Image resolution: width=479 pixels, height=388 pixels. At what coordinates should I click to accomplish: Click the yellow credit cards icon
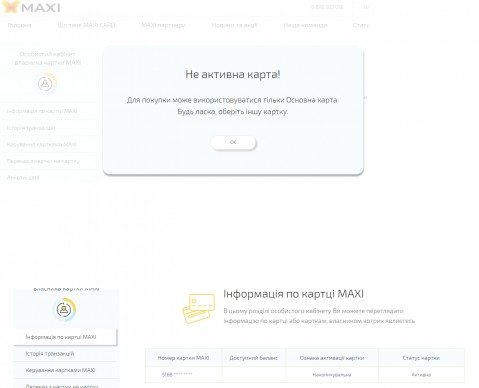(x=199, y=309)
